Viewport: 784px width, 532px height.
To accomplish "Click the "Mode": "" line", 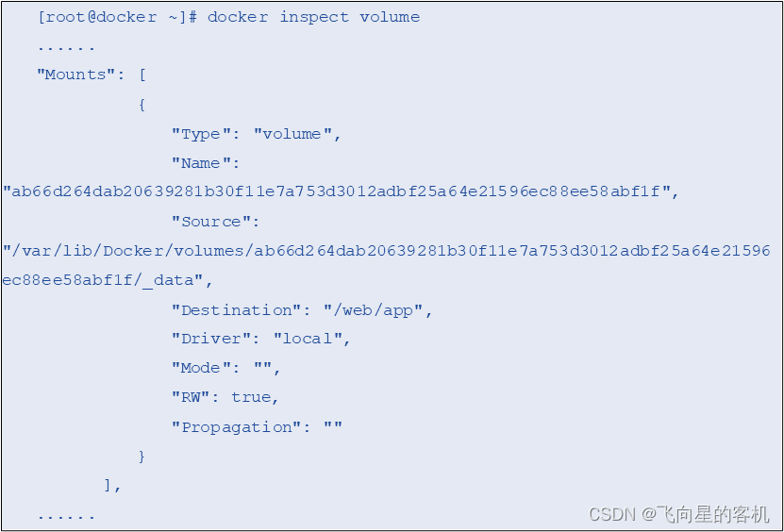I will pos(225,368).
